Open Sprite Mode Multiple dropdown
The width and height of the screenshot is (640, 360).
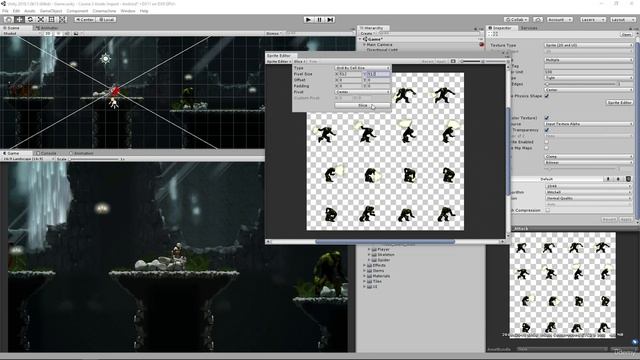click(588, 60)
